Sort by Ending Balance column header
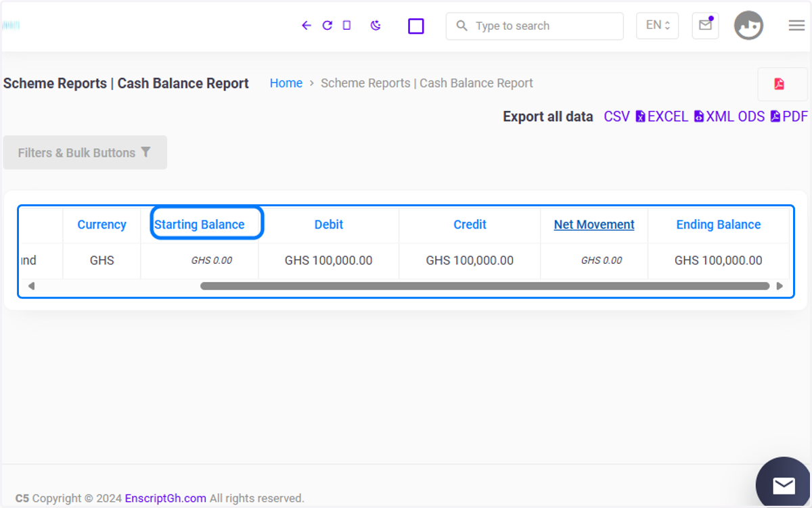812x508 pixels. [719, 225]
